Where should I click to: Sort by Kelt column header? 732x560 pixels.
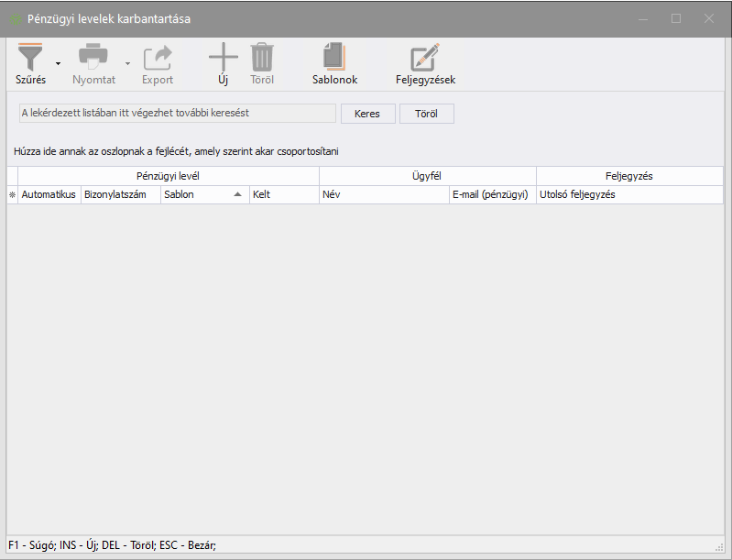click(x=283, y=195)
